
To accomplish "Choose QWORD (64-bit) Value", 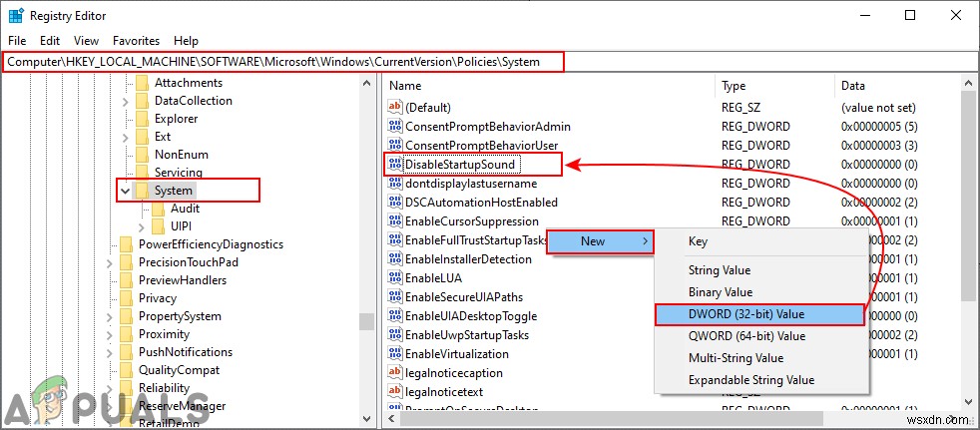I will click(x=761, y=336).
